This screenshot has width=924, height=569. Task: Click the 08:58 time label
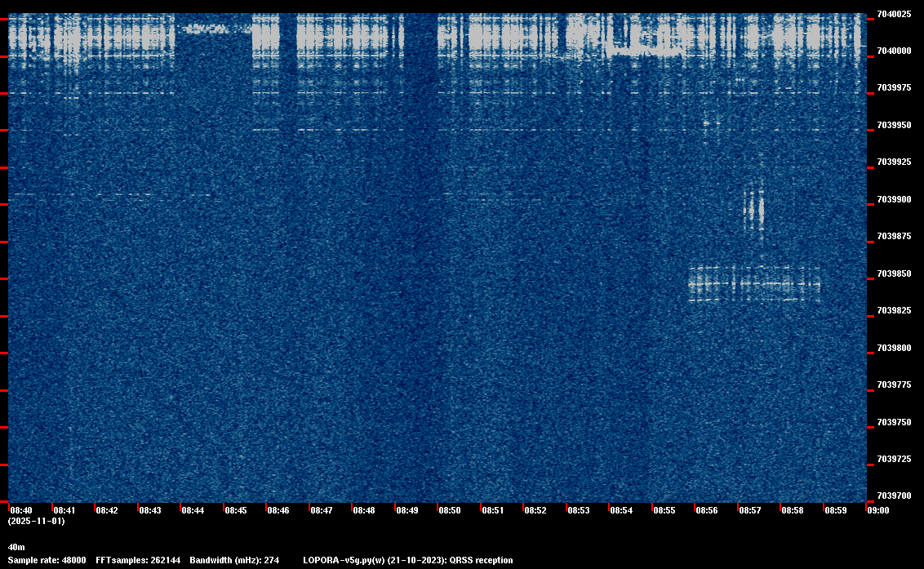click(x=793, y=510)
